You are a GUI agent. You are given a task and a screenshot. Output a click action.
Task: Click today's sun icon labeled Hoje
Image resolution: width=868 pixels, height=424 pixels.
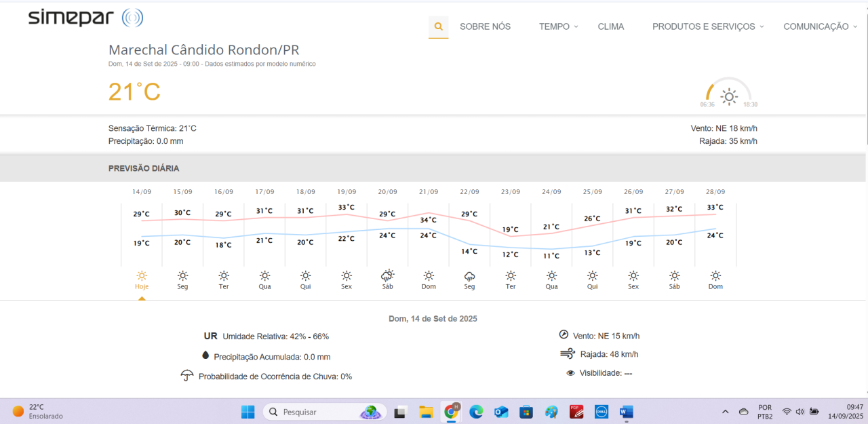[142, 275]
